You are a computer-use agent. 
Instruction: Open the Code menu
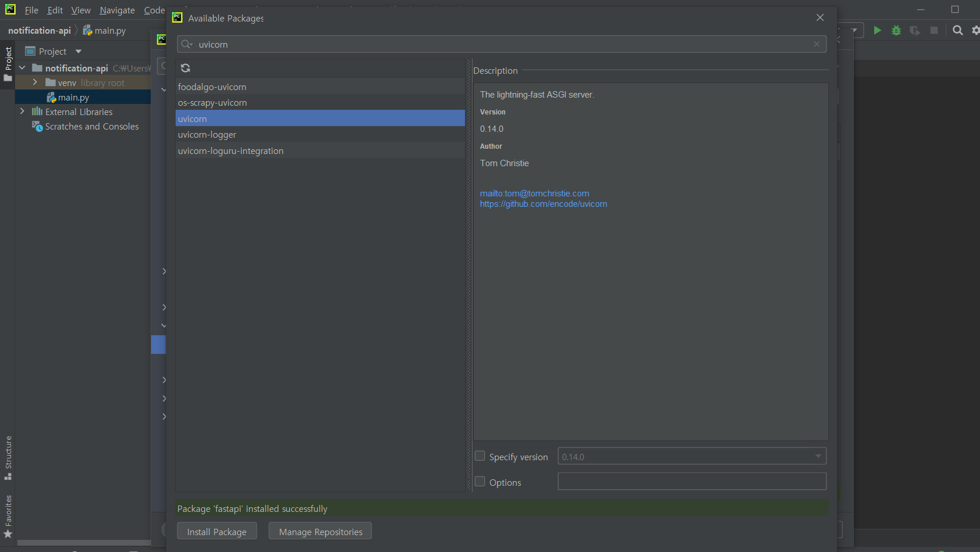tap(154, 10)
